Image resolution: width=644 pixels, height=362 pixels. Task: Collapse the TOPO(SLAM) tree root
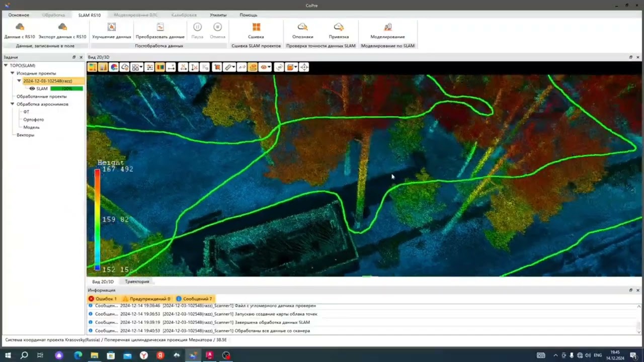pyautogui.click(x=6, y=65)
